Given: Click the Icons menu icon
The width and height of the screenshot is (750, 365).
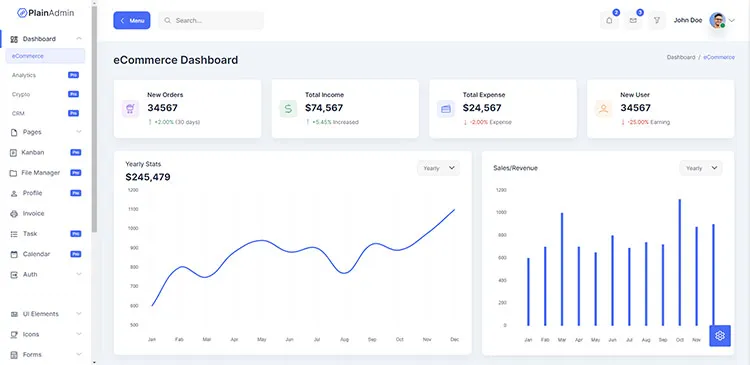Looking at the screenshot, I should pos(14,334).
